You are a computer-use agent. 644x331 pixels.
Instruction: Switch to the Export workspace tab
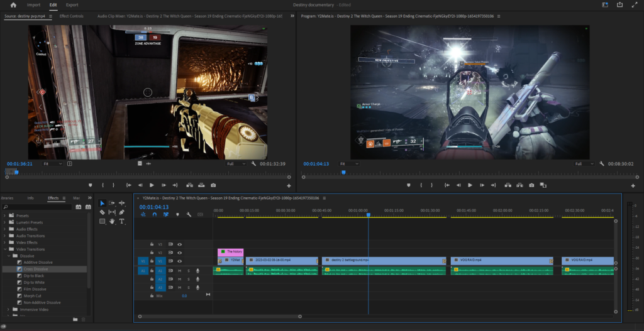point(72,5)
